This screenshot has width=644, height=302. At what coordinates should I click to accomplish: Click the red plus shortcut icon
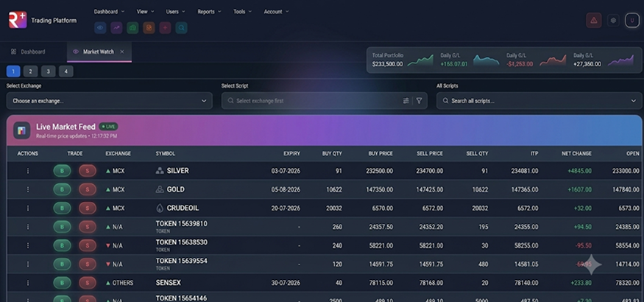[165, 28]
